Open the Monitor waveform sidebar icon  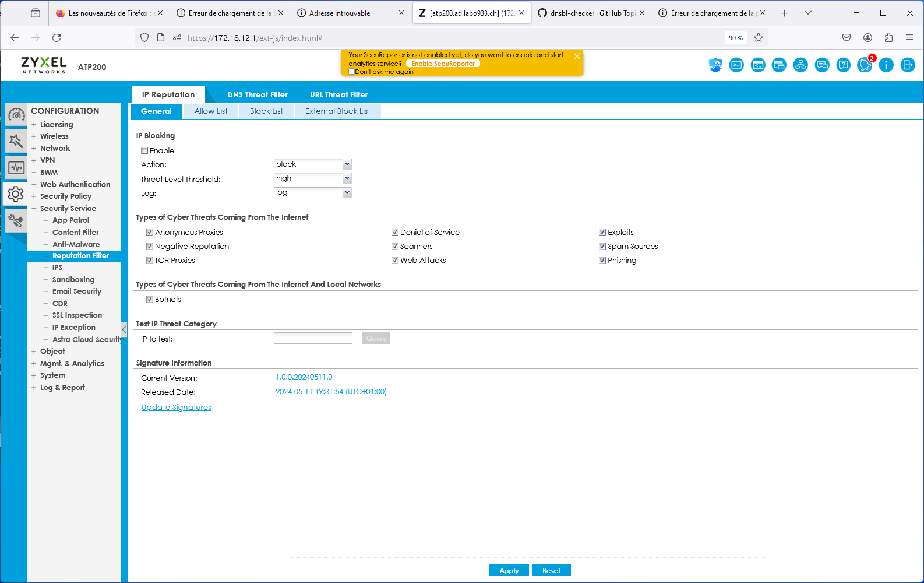coord(16,168)
